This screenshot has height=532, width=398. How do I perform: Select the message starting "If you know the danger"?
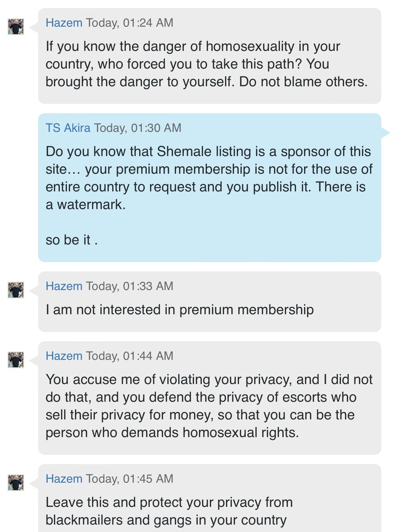pyautogui.click(x=206, y=64)
